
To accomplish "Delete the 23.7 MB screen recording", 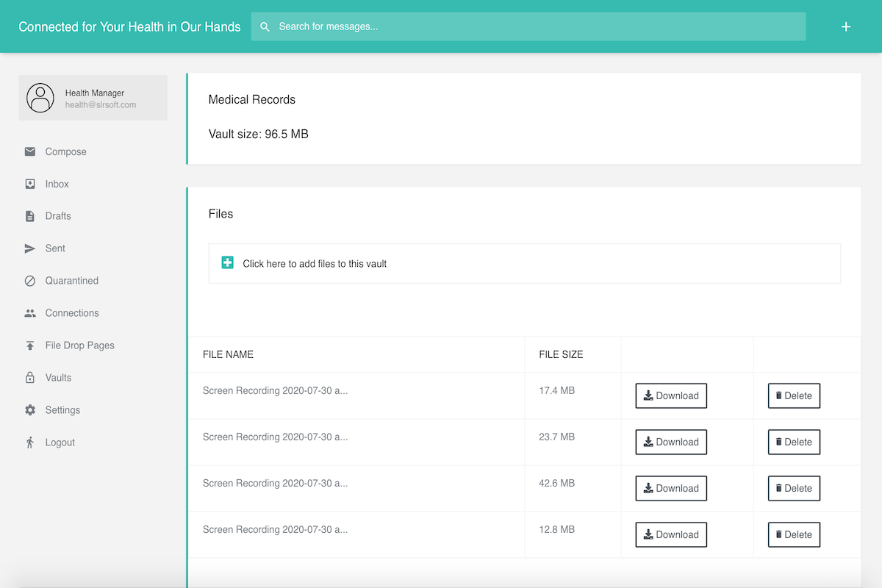I will tap(794, 442).
